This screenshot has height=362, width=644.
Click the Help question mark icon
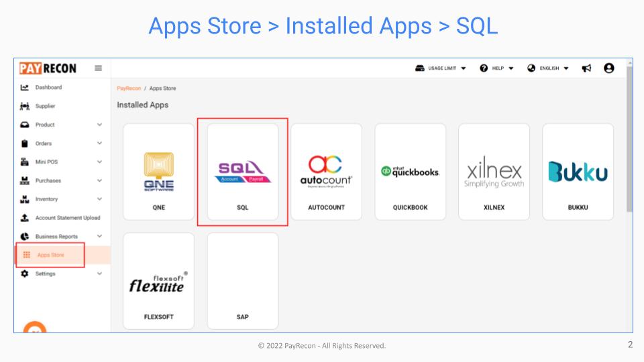click(x=484, y=68)
